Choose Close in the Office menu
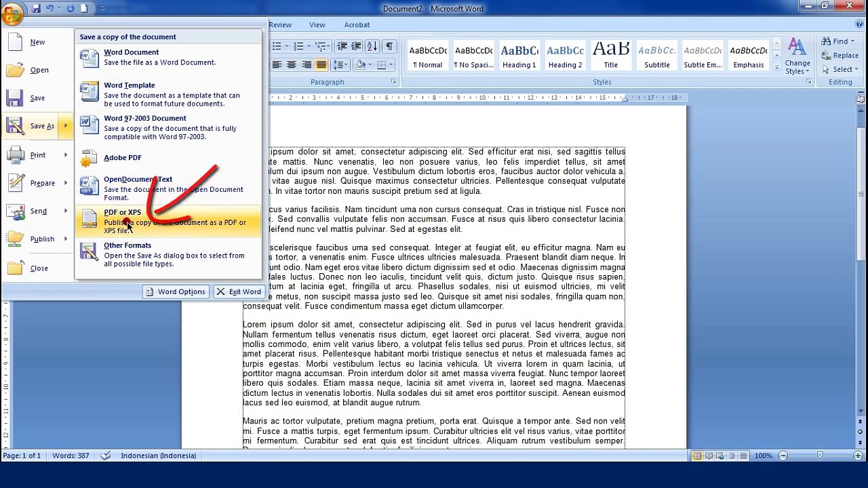Image resolution: width=868 pixels, height=488 pixels. [x=37, y=268]
